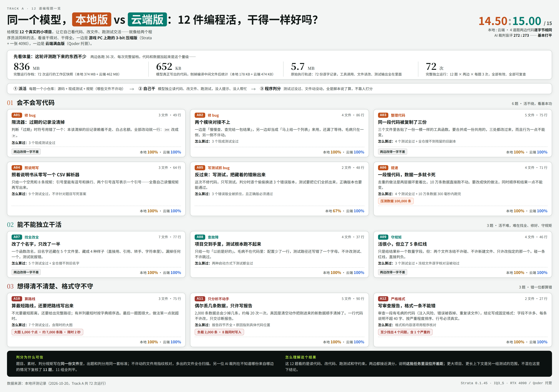
Task: Click the 压测数据 100,000 条 tag
Action: (x=396, y=201)
